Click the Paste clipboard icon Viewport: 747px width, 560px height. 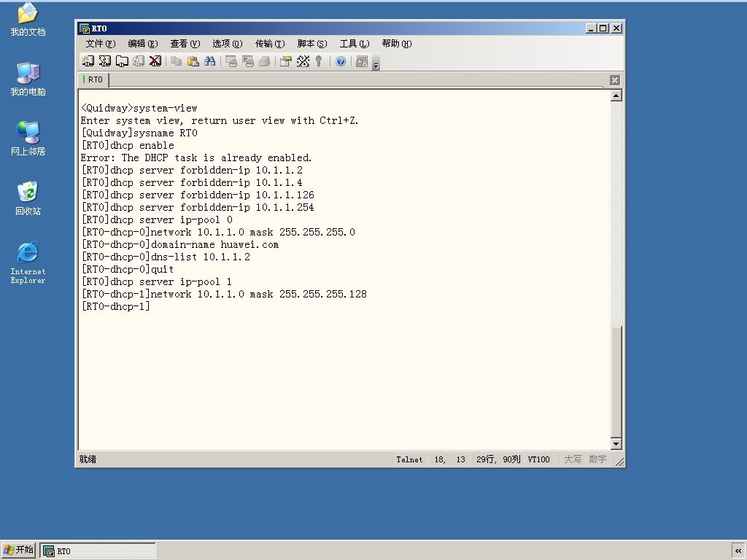[x=193, y=61]
